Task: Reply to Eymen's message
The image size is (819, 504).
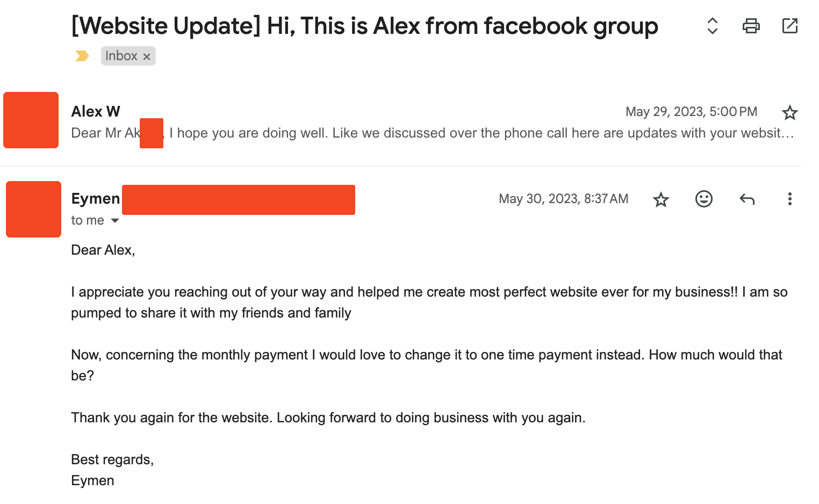Action: 746,199
